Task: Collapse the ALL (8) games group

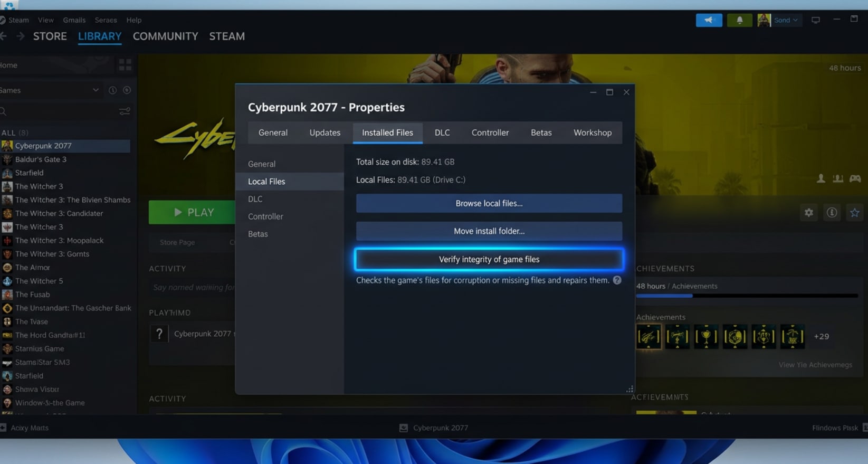Action: (x=15, y=132)
